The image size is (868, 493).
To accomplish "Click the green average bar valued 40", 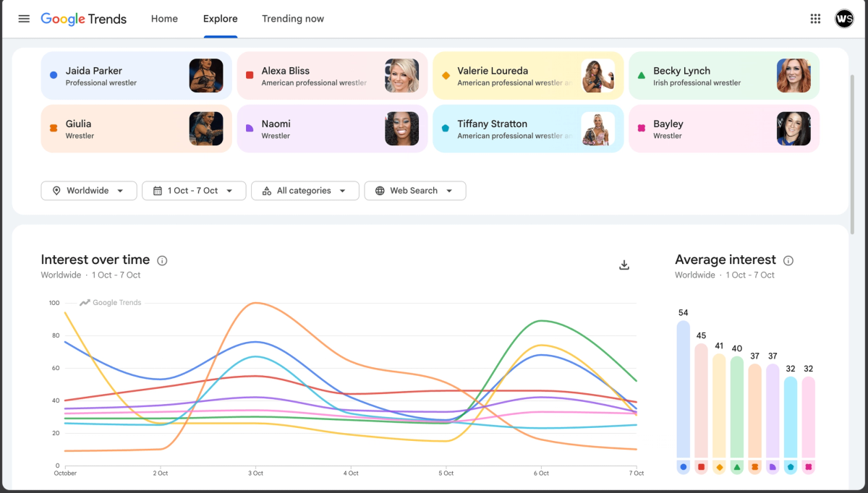I will point(737,407).
